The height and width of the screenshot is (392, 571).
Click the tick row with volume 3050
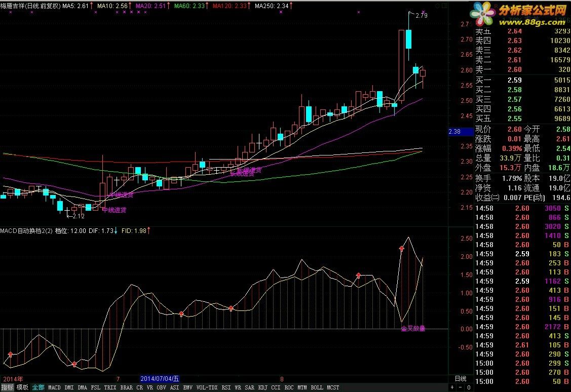tap(522, 208)
